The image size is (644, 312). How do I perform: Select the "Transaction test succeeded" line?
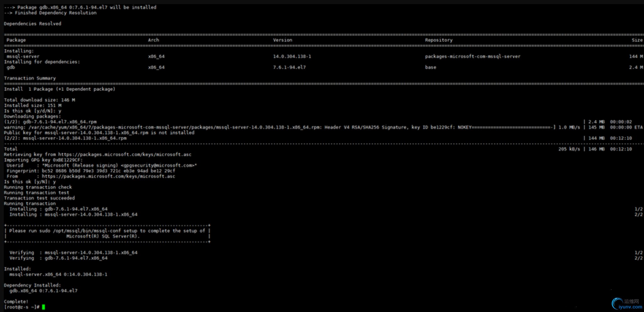[x=39, y=198]
